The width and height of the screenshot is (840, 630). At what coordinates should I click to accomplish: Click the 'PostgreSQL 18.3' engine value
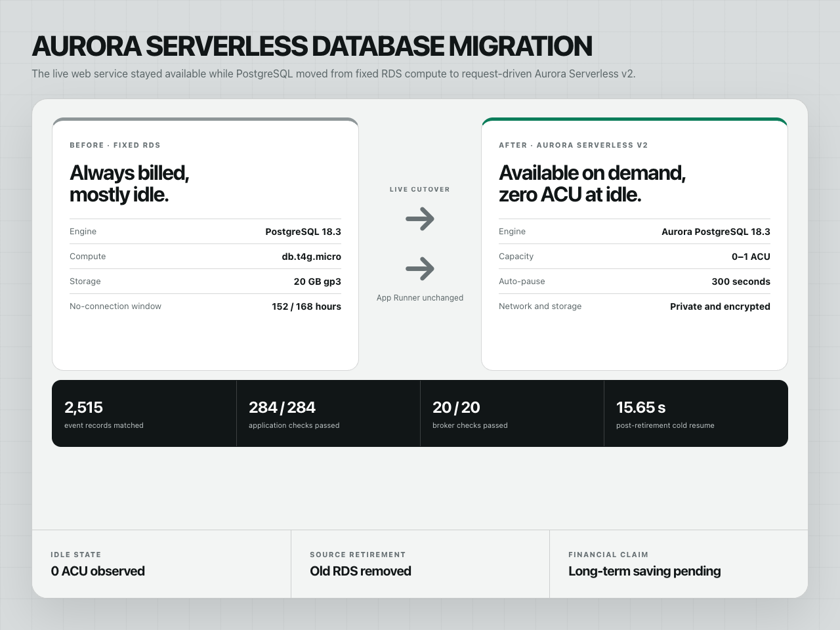click(303, 232)
